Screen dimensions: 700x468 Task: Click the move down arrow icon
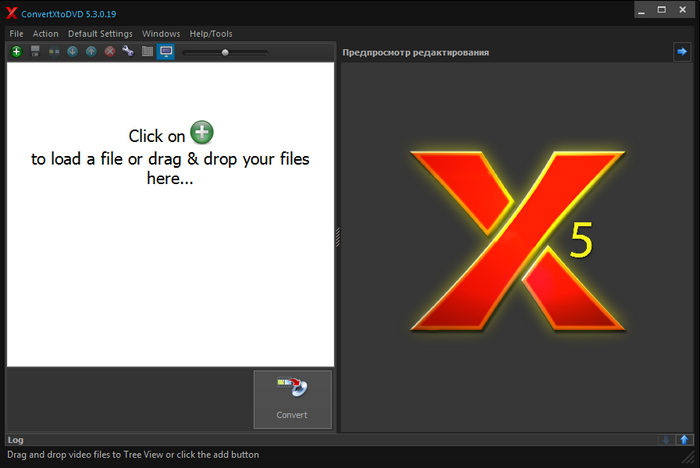tap(72, 52)
